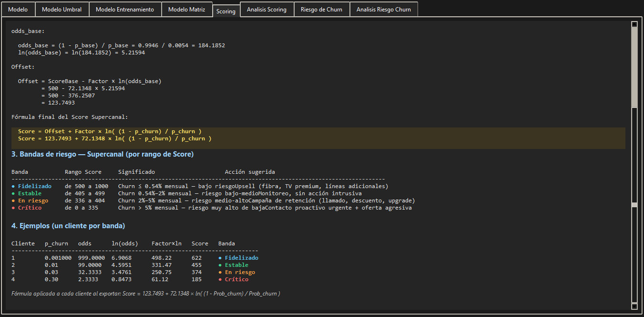Screen dimensions: 644x317
Task: Select the Modelo Matriz tab
Action: click(x=187, y=9)
